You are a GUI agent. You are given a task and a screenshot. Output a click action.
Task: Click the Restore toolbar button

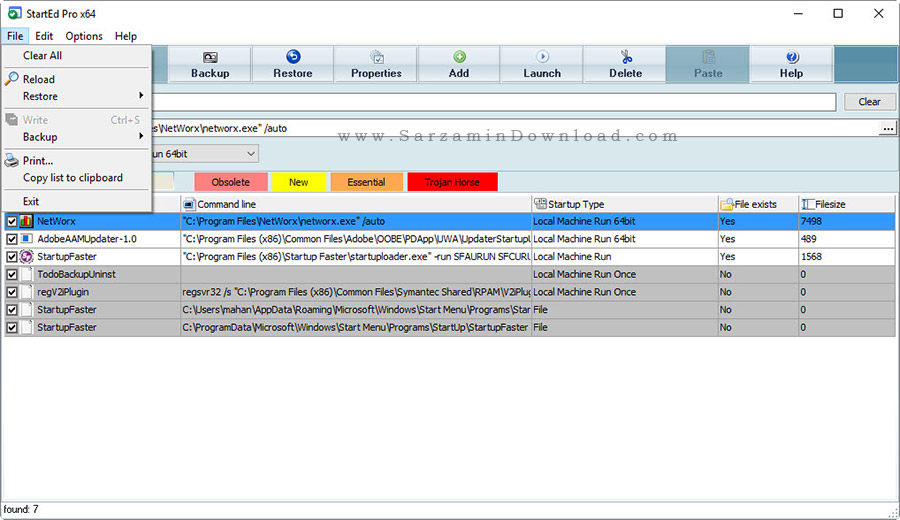(293, 65)
